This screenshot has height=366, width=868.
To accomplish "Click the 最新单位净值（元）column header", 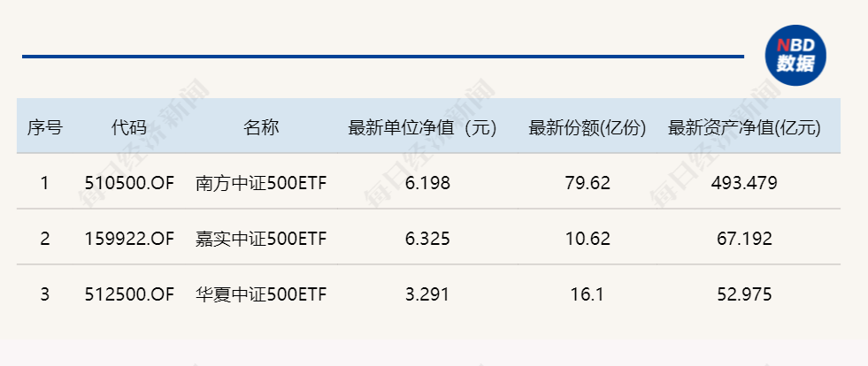I will point(422,128).
